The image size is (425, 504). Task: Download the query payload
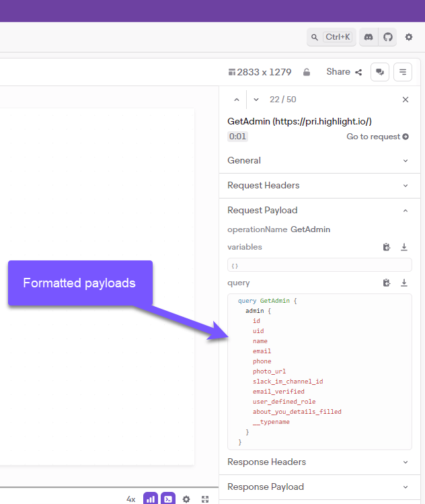[404, 283]
